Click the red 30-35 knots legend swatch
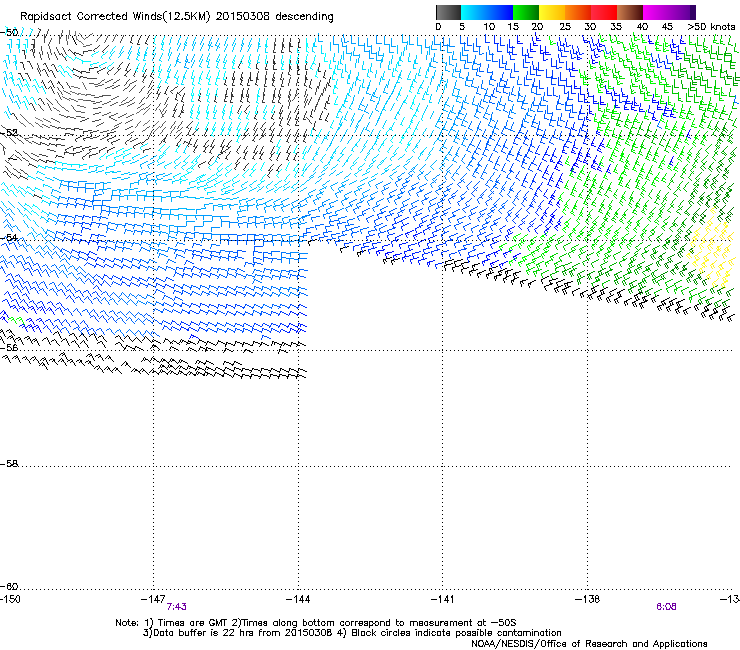740x650 pixels. (604, 12)
